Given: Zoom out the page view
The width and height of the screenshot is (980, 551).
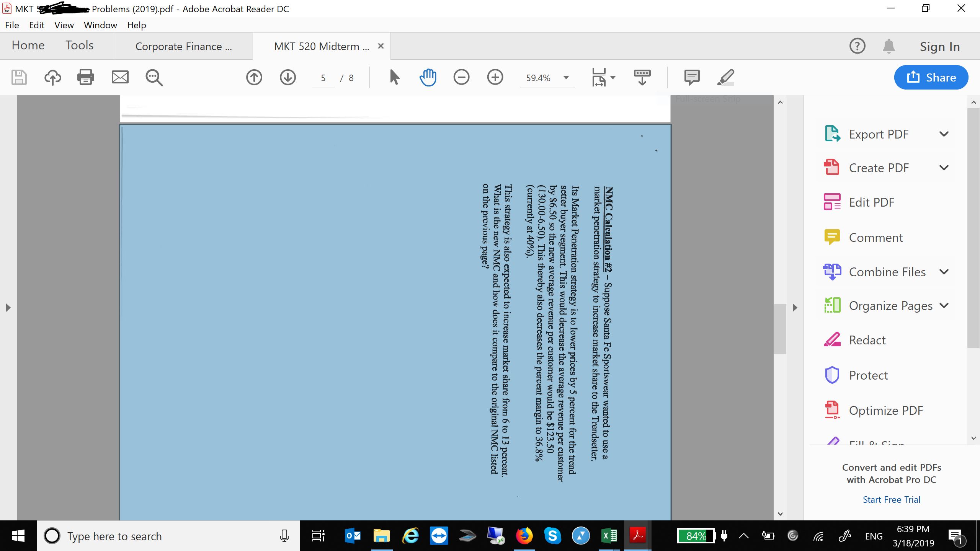Looking at the screenshot, I should tap(462, 77).
